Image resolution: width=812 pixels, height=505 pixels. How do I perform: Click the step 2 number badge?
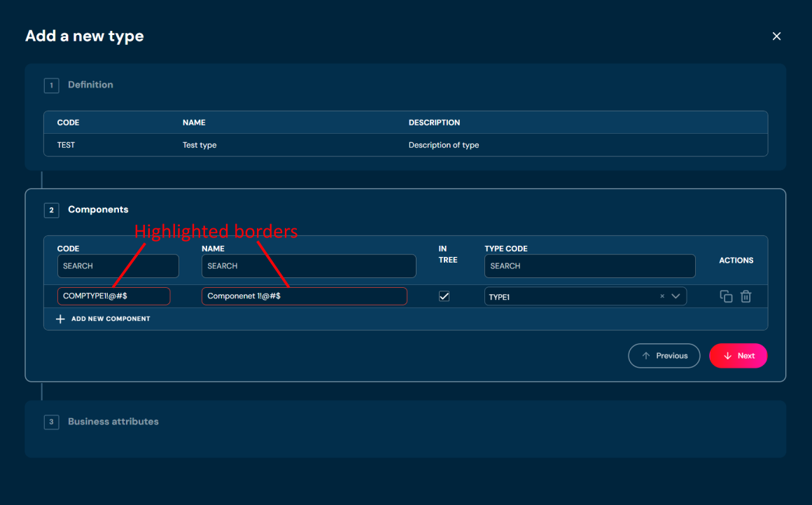coord(51,210)
